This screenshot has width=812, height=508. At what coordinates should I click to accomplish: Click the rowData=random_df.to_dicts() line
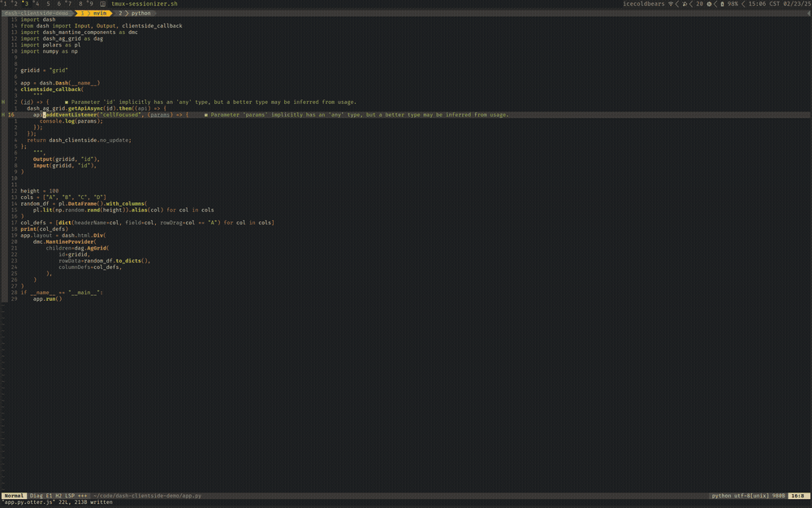pyautogui.click(x=105, y=261)
